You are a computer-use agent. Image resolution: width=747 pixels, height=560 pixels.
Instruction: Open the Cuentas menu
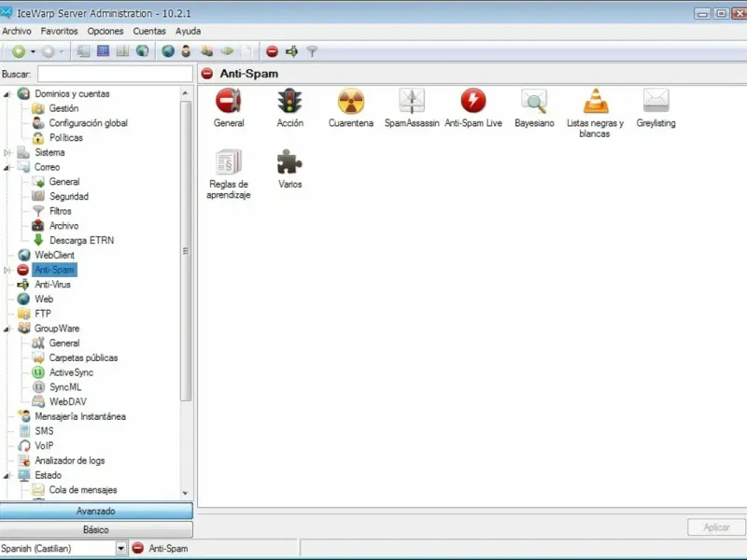click(x=149, y=31)
